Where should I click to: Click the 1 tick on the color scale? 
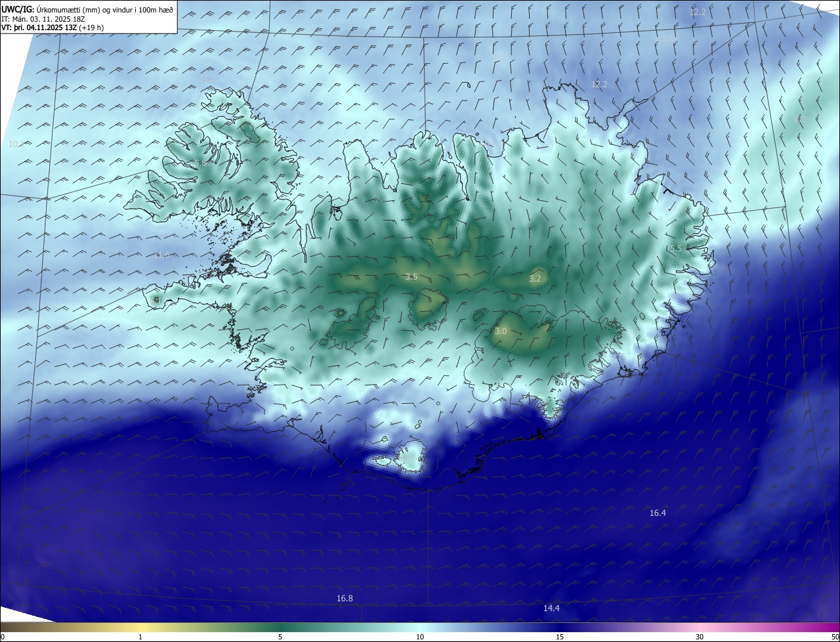pyautogui.click(x=140, y=637)
